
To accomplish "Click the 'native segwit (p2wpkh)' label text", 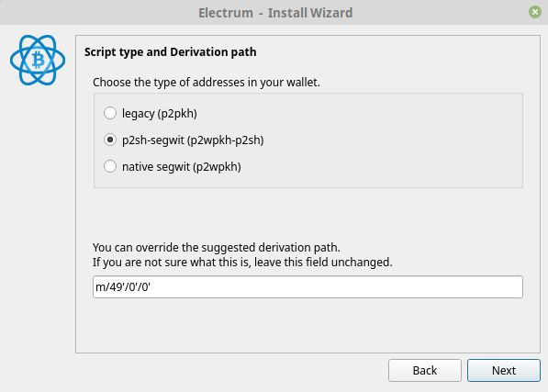I will click(x=182, y=167).
